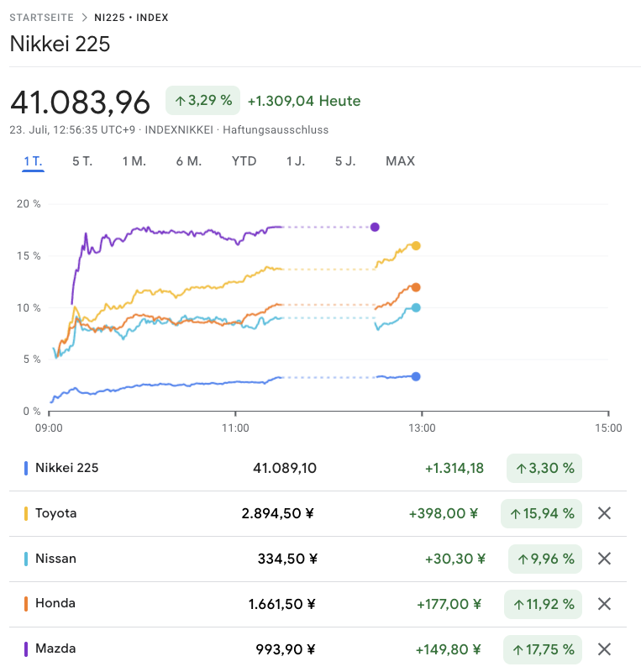
Task: Click the purple Mazda color marker
Action: point(26,649)
